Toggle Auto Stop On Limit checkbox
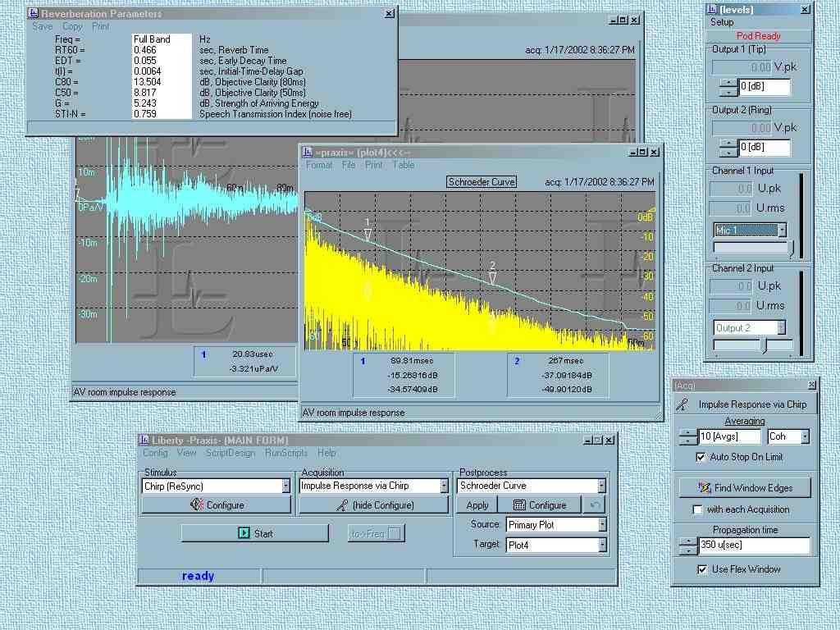840x630 pixels. [x=700, y=457]
